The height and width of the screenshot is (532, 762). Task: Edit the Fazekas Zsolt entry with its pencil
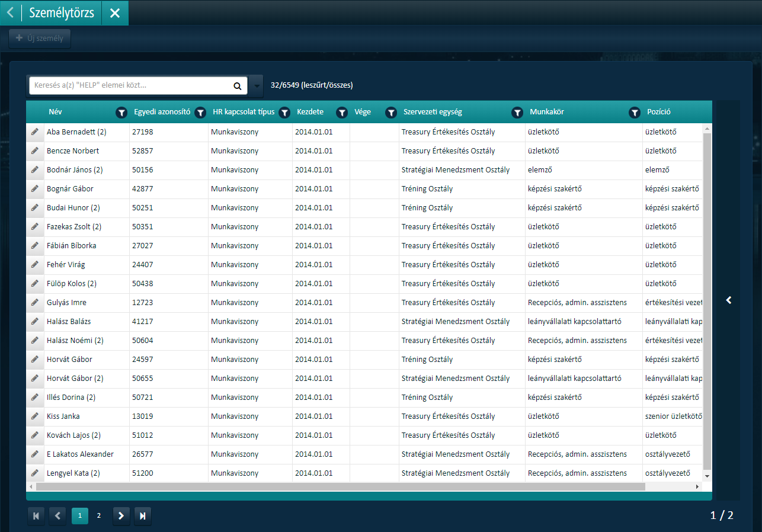[35, 226]
